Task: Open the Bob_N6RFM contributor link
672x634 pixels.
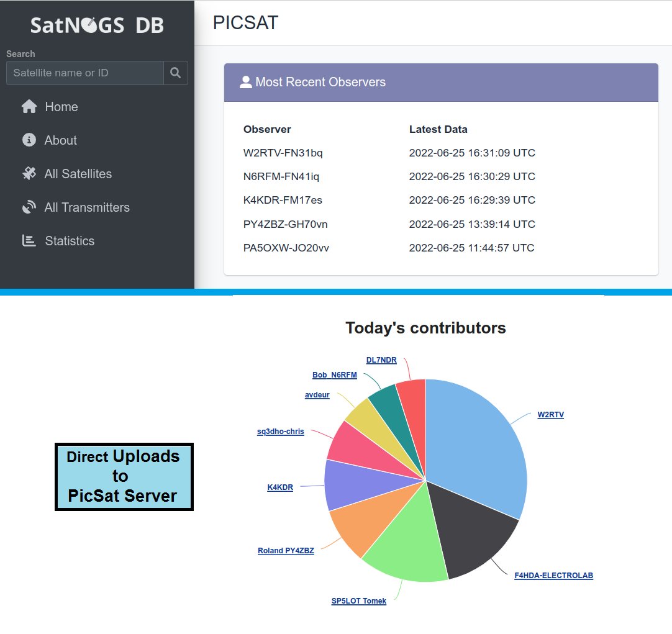Action: click(335, 375)
